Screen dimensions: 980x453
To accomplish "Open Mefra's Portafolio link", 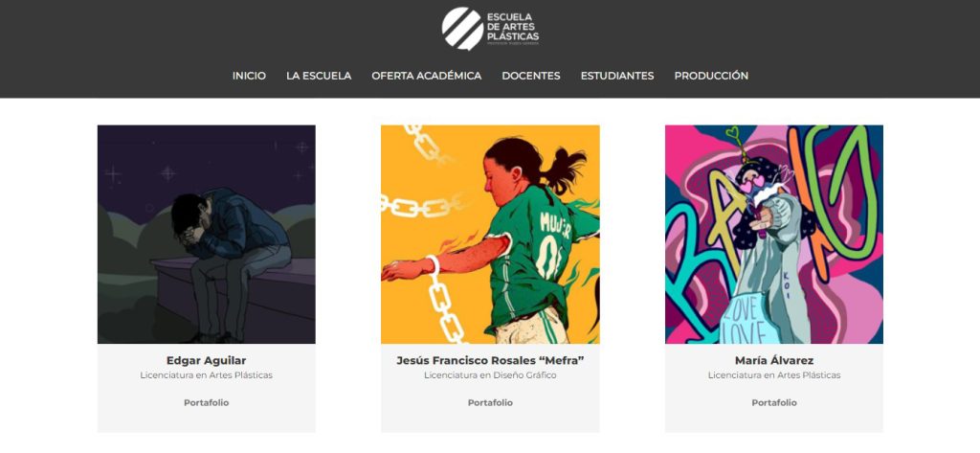I will click(x=490, y=403).
